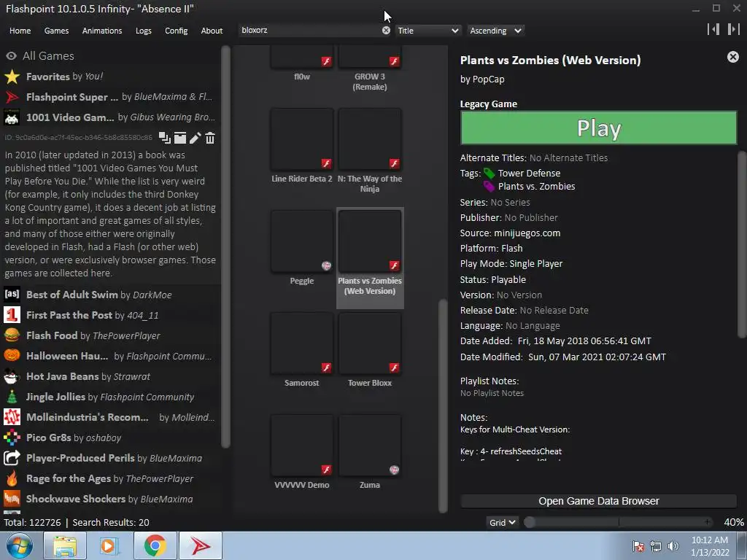This screenshot has width=747, height=560.
Task: Open the Home tab
Action: [x=20, y=31]
